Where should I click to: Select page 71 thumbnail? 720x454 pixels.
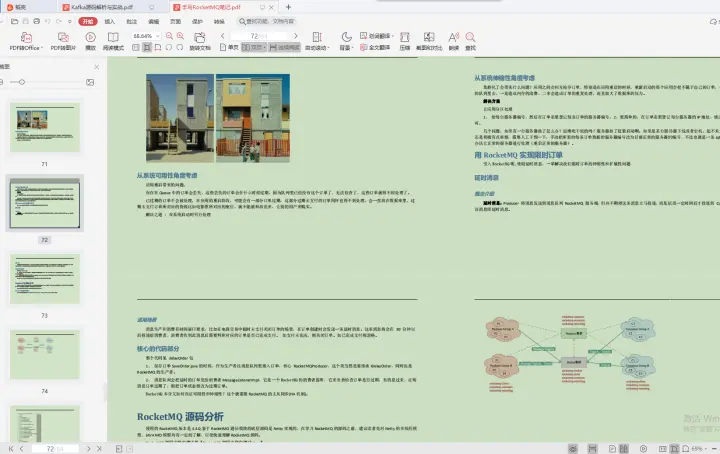click(x=45, y=127)
